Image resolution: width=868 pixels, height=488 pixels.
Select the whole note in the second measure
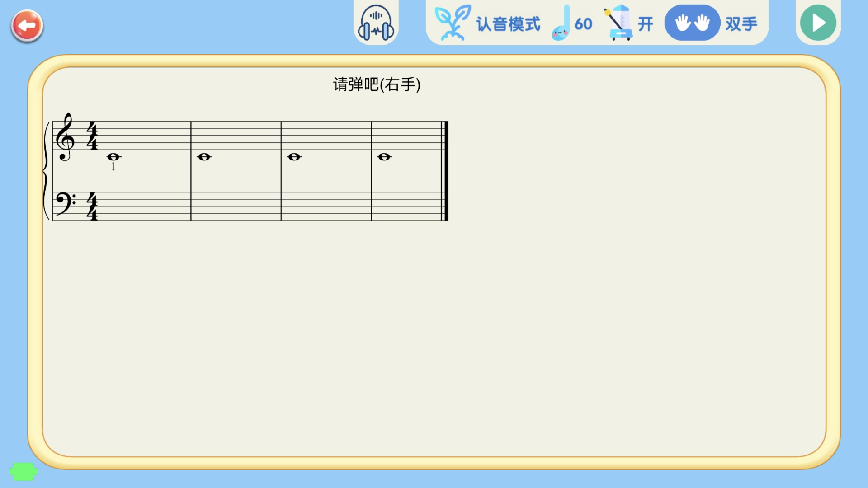[203, 157]
